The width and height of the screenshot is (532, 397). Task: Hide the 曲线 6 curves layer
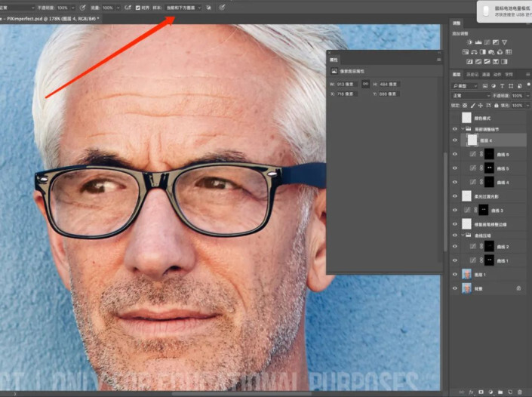tap(454, 154)
